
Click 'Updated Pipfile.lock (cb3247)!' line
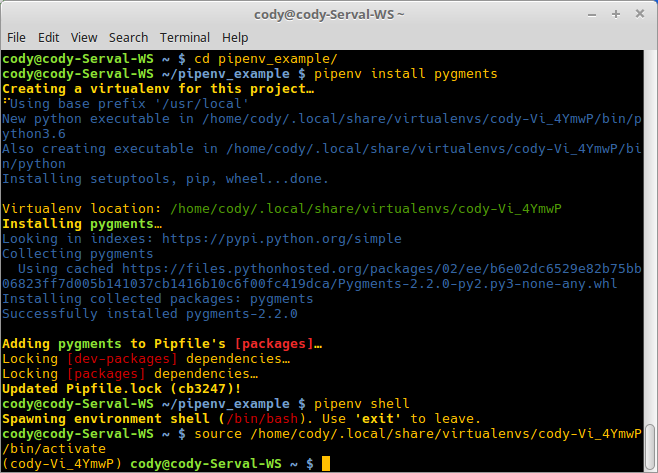[x=122, y=389]
